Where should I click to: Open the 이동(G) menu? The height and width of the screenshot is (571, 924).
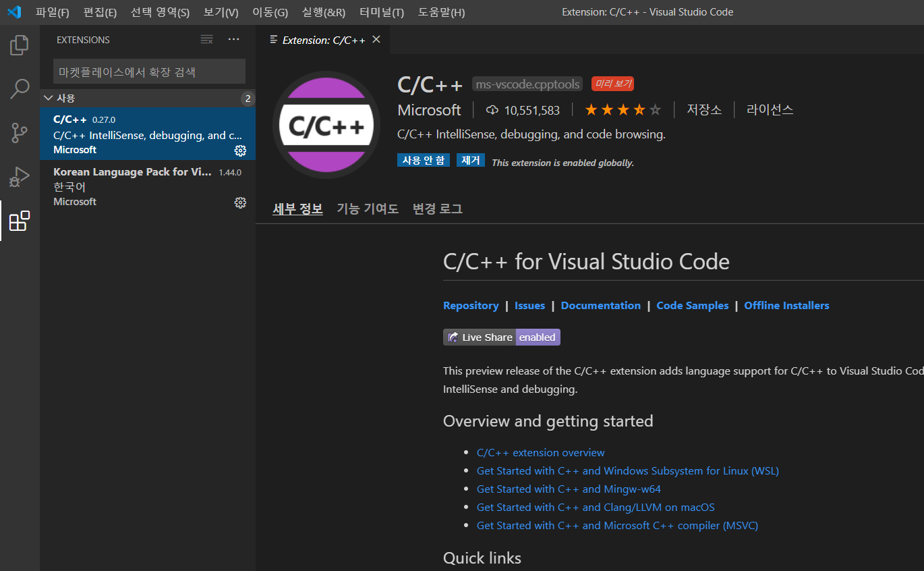(270, 12)
